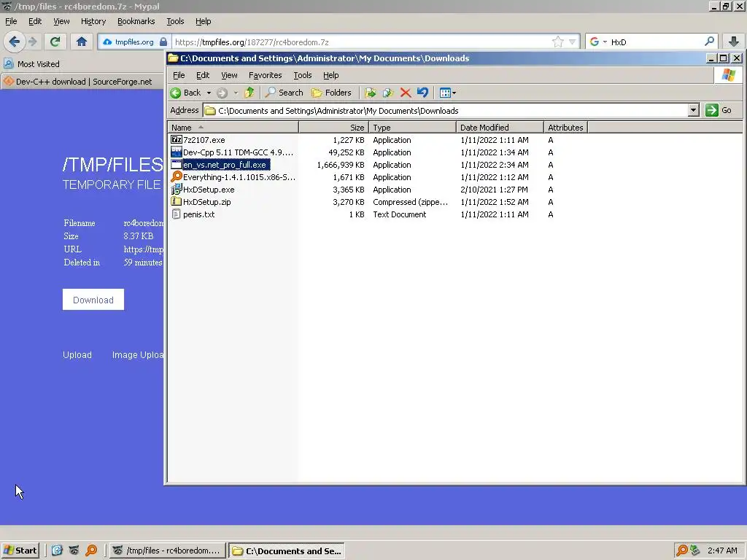
Task: Click the Explorer address path field
Action: [446, 111]
